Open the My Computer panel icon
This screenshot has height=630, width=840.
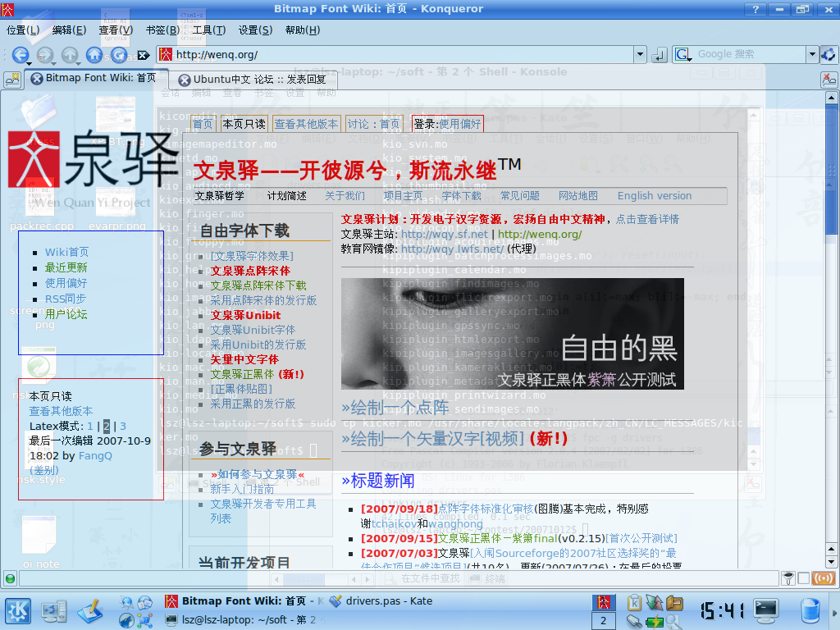click(53, 611)
